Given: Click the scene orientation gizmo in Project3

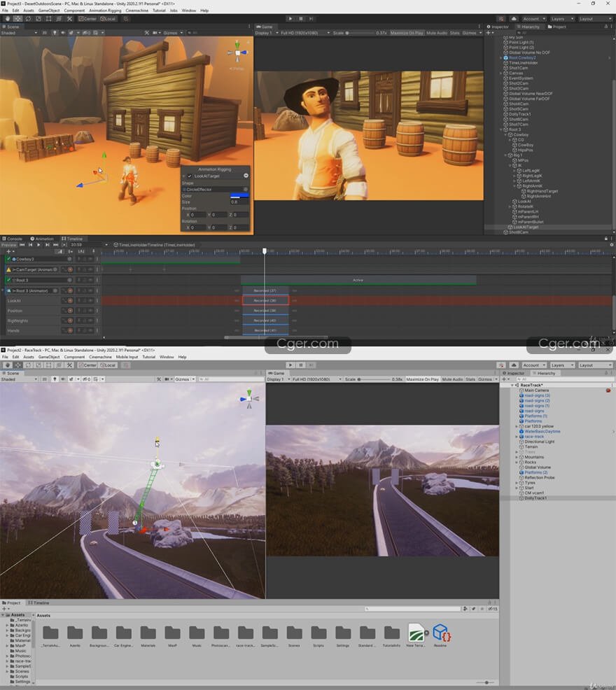Looking at the screenshot, I should pos(238,52).
